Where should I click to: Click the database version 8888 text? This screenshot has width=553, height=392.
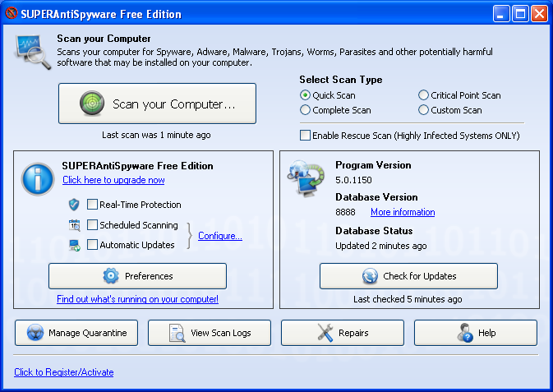(x=345, y=212)
